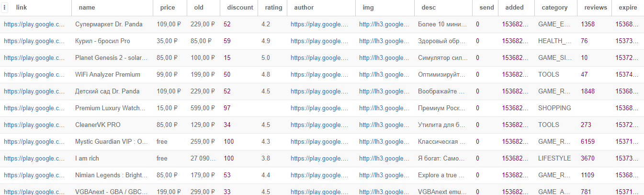Click the rating value 4.9
This screenshot has height=195, width=644.
click(266, 41)
